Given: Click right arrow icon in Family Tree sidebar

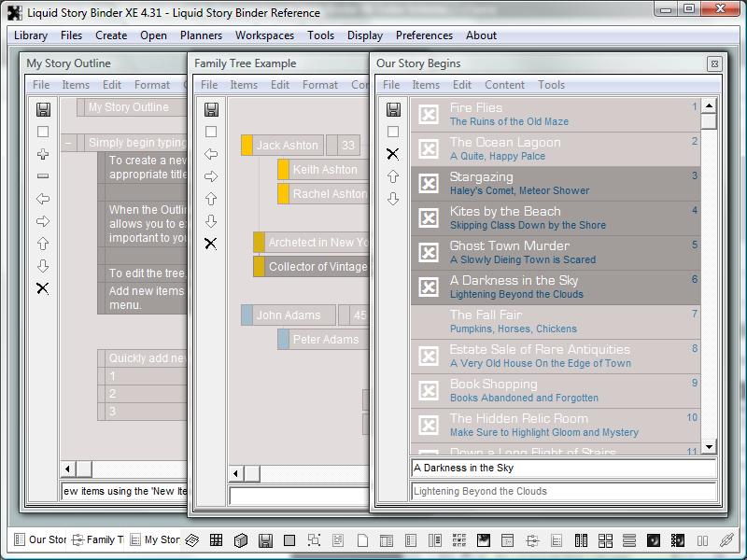Looking at the screenshot, I should 211,176.
